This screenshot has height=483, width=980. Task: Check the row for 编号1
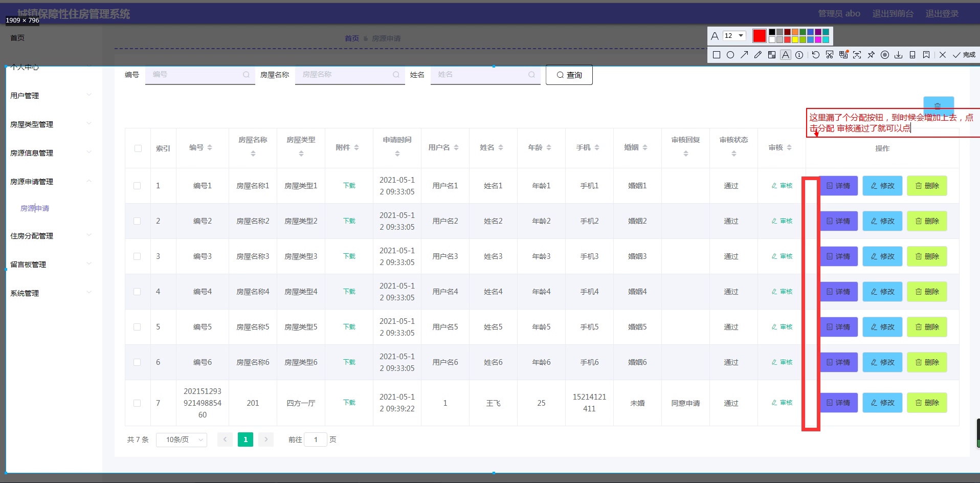point(137,186)
